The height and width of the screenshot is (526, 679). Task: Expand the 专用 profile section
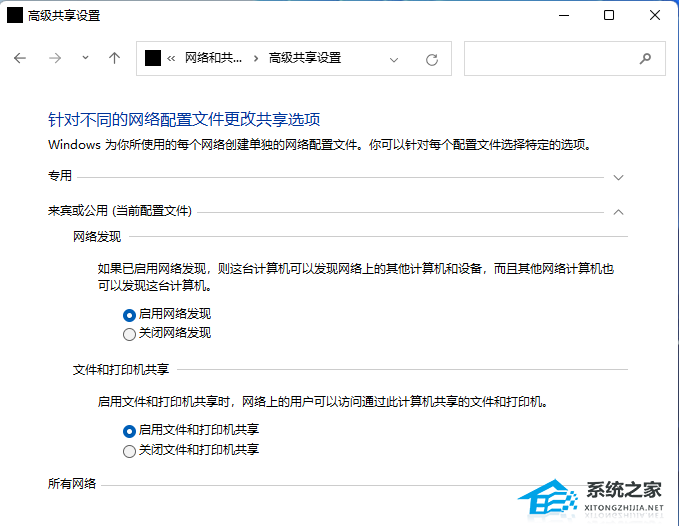tap(618, 177)
